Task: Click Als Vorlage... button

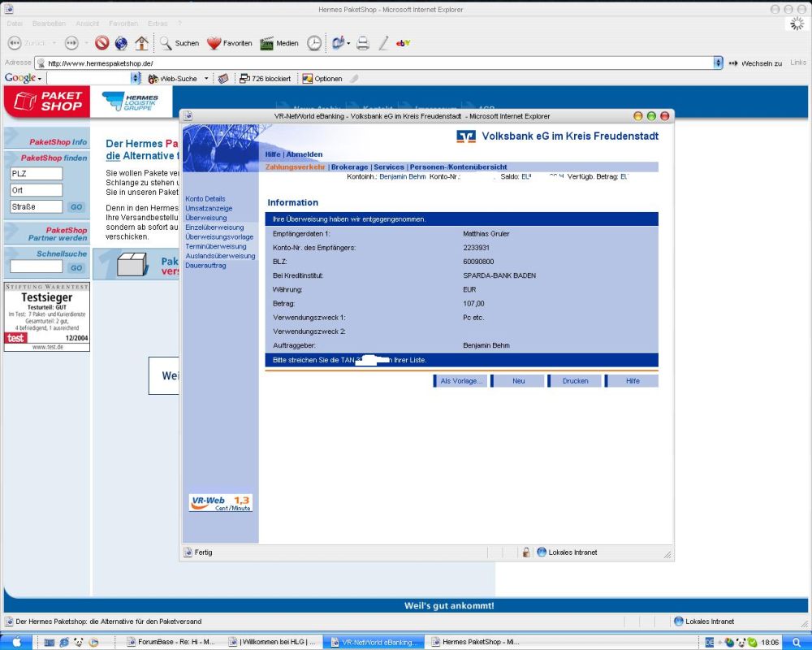Action: (460, 381)
